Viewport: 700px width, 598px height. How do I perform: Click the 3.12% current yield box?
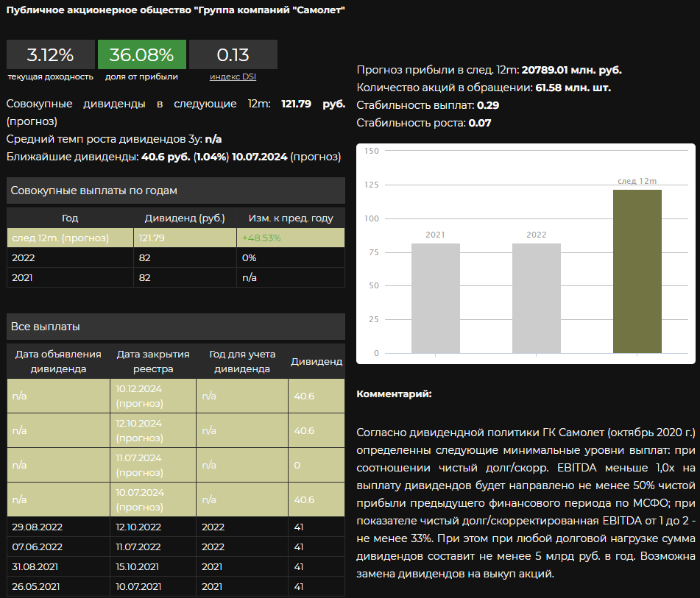click(x=50, y=54)
